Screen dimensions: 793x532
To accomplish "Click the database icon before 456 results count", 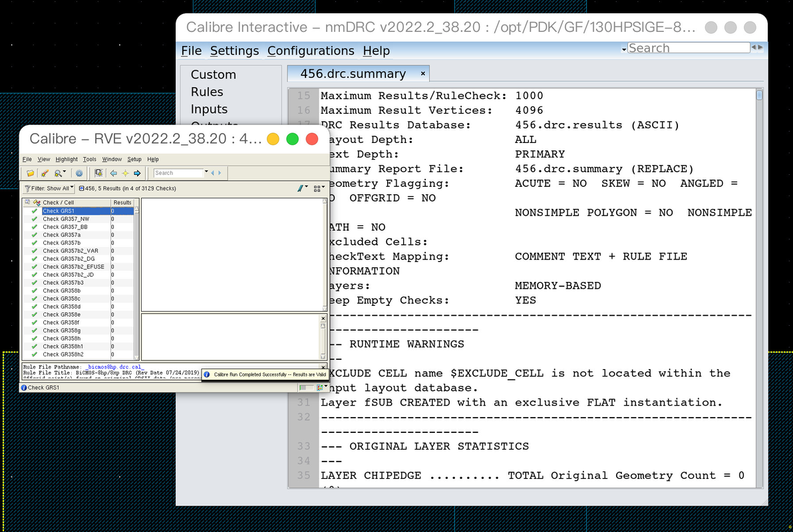I will [x=81, y=188].
